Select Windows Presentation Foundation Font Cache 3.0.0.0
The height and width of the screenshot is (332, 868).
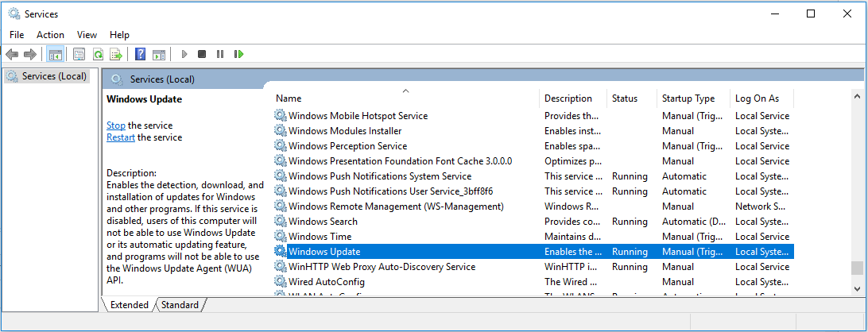point(401,161)
